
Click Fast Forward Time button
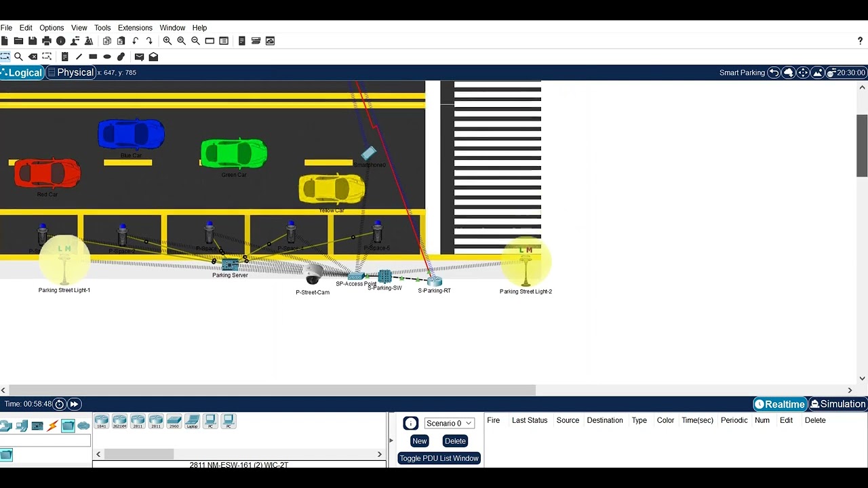point(74,404)
